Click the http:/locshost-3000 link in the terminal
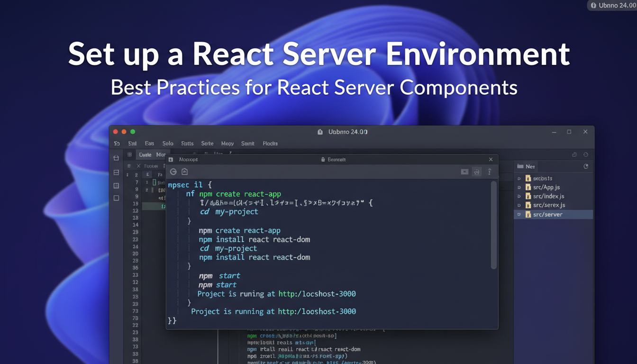Image resolution: width=637 pixels, height=364 pixels. 317,294
